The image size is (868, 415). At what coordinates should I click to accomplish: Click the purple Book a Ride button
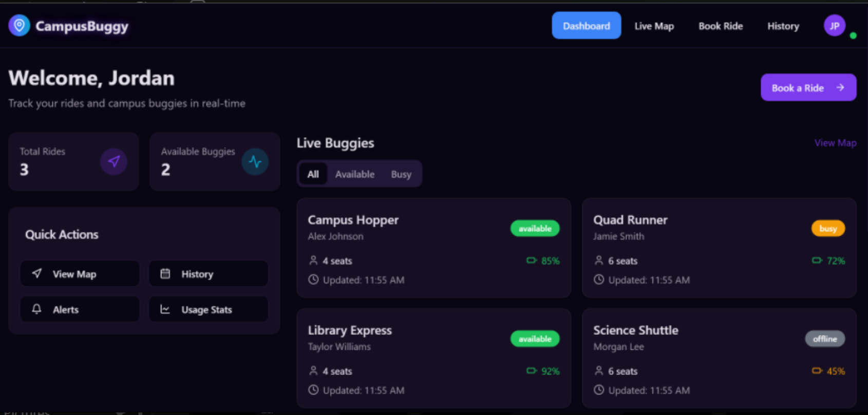tap(808, 87)
